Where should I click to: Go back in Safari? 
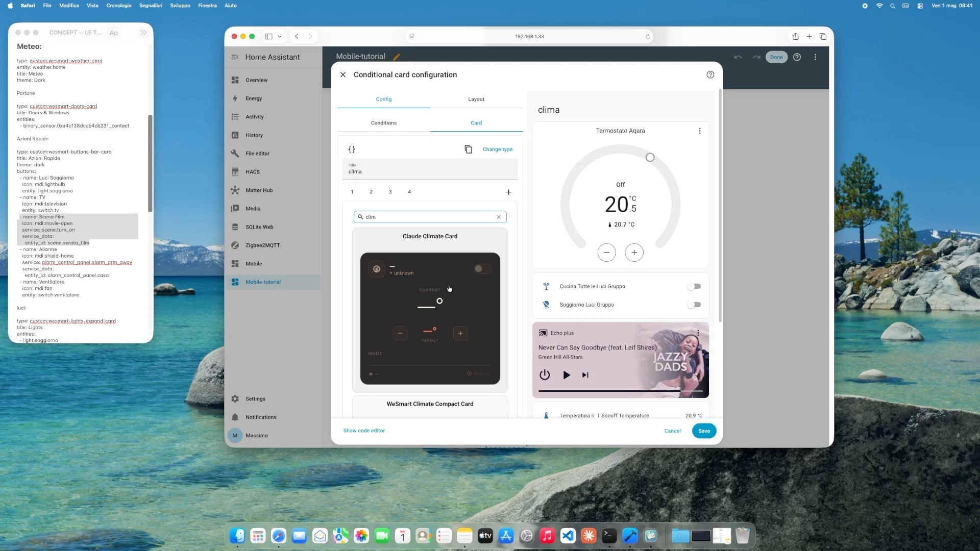[297, 37]
